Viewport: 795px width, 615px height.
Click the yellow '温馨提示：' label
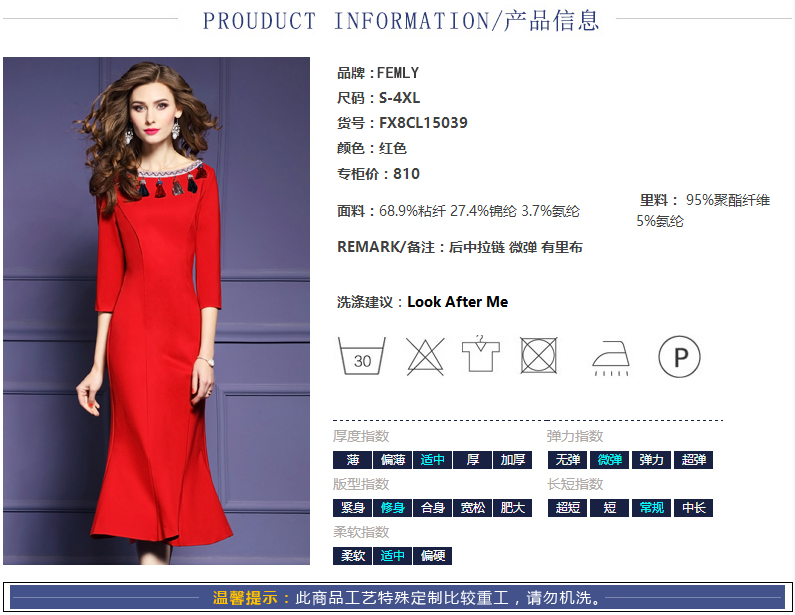coord(252,598)
